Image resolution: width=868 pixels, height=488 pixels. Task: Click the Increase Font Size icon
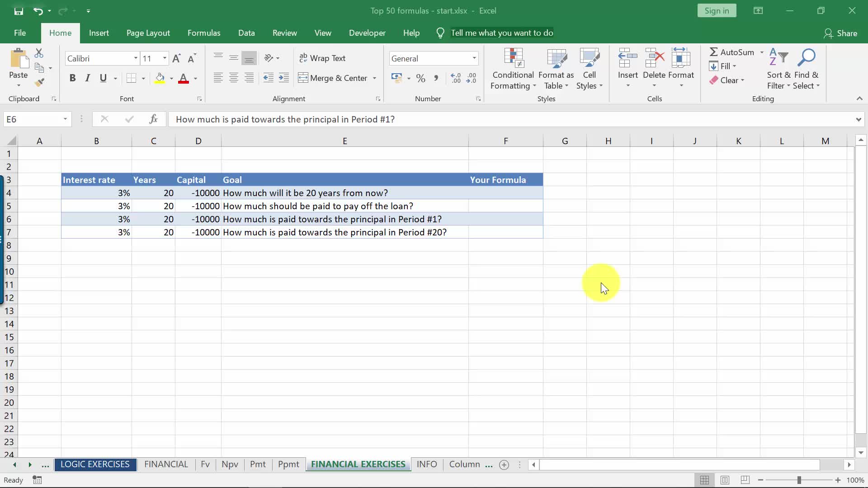[176, 58]
